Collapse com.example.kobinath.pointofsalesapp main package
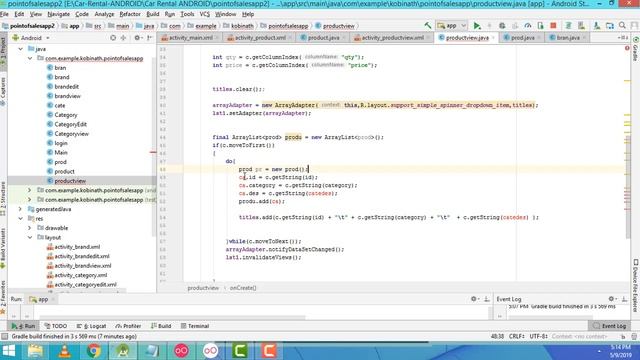 pos(30,58)
